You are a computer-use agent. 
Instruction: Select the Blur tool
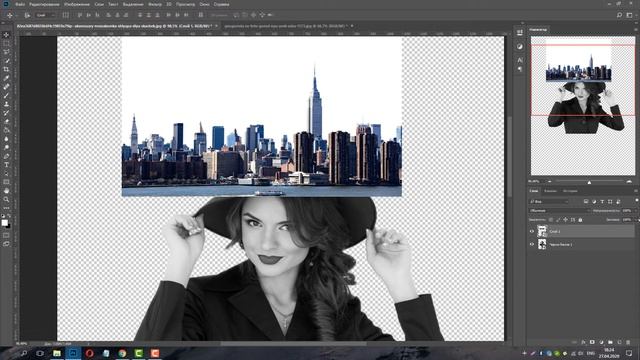click(x=6, y=139)
